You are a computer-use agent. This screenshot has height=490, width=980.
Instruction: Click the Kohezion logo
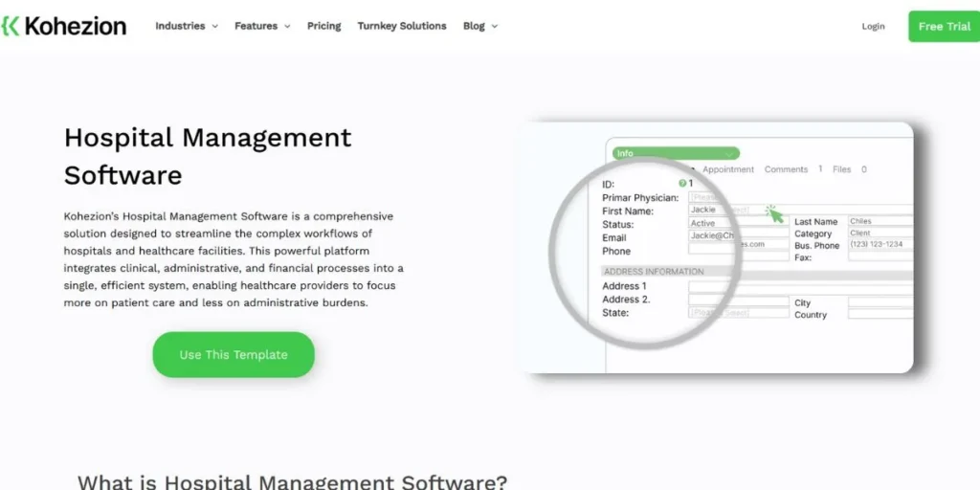(63, 26)
